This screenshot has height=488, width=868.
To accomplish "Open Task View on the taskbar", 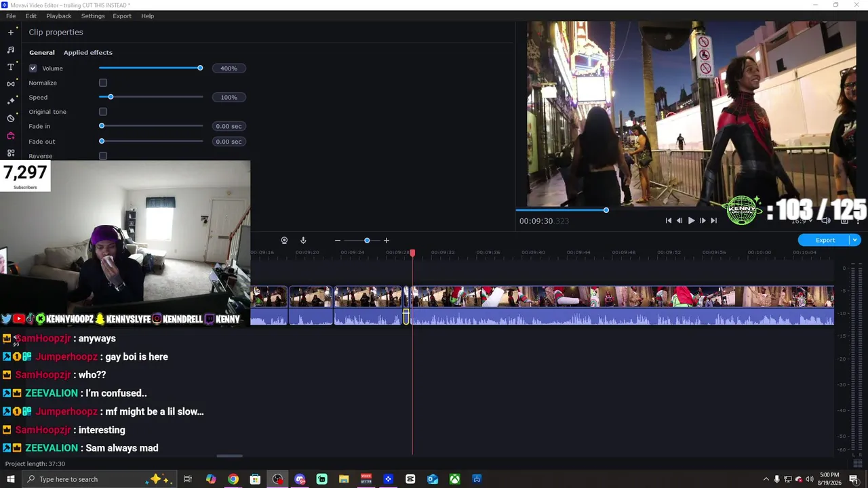I will (188, 479).
